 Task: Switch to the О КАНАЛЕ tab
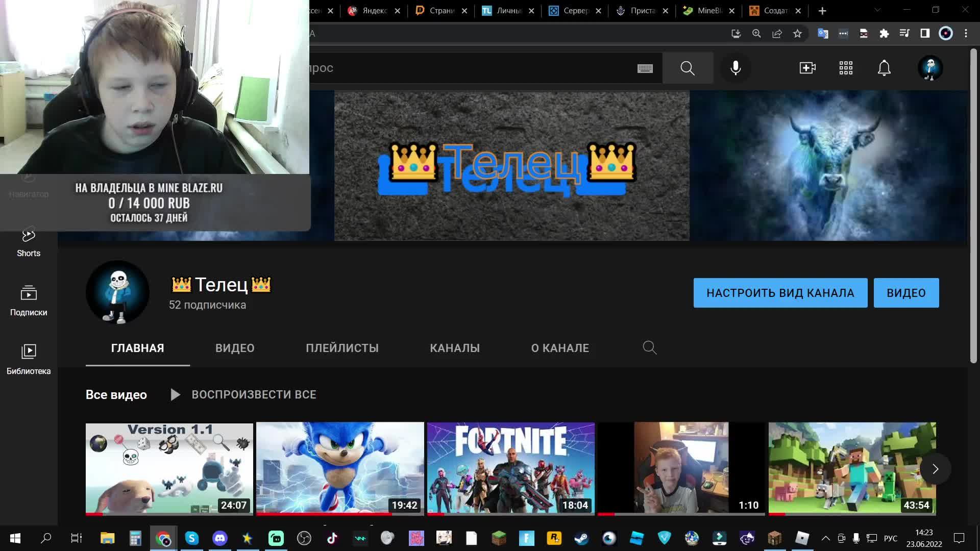pos(560,348)
